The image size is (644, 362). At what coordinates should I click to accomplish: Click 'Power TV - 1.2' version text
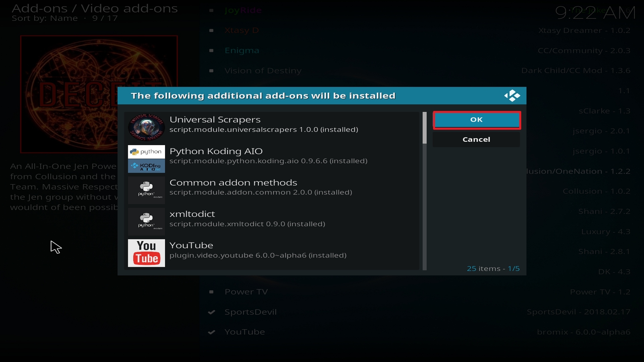(x=600, y=292)
